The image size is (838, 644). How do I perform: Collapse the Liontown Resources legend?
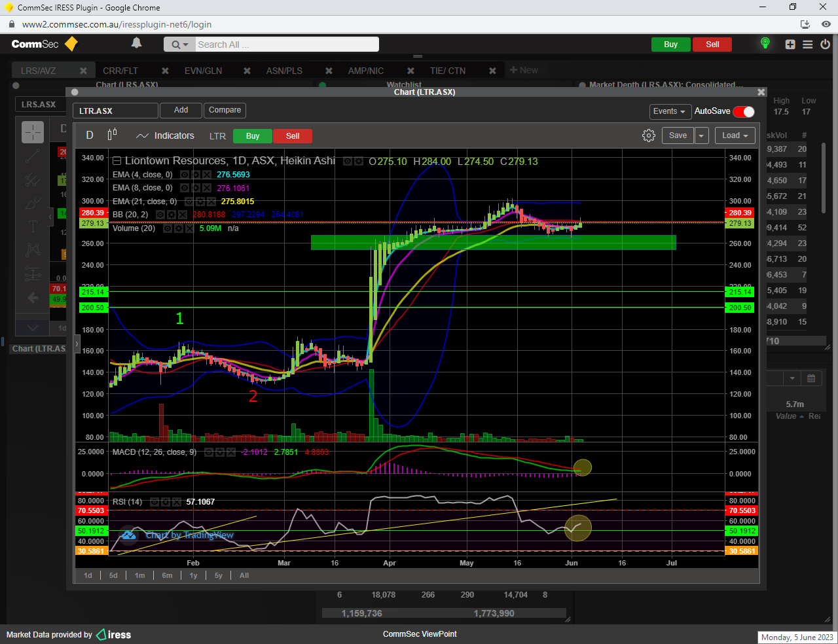coord(117,161)
